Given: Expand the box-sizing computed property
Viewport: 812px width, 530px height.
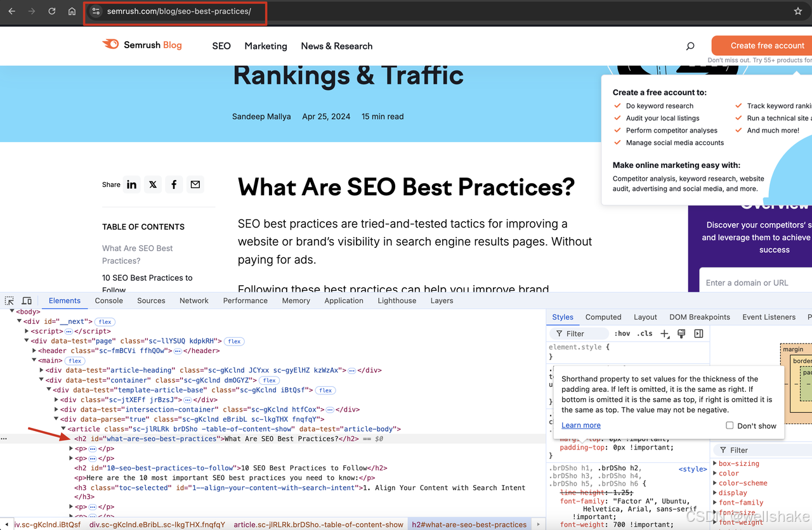Looking at the screenshot, I should point(716,463).
